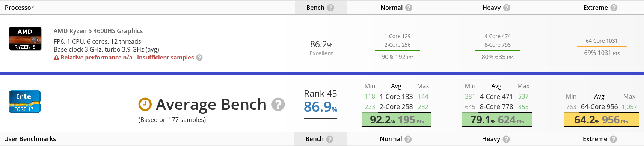Select the Bench column header in User Benchmarks row

(314, 139)
